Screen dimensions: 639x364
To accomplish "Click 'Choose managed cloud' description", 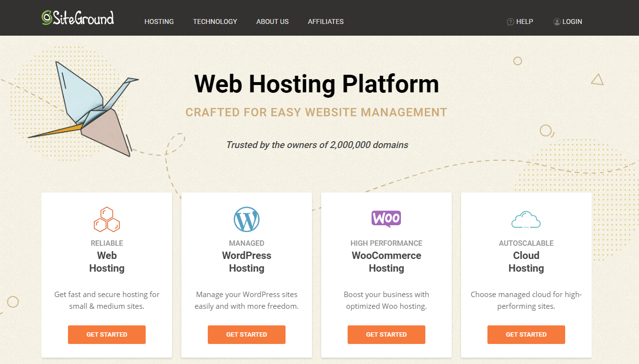I will coord(526,300).
